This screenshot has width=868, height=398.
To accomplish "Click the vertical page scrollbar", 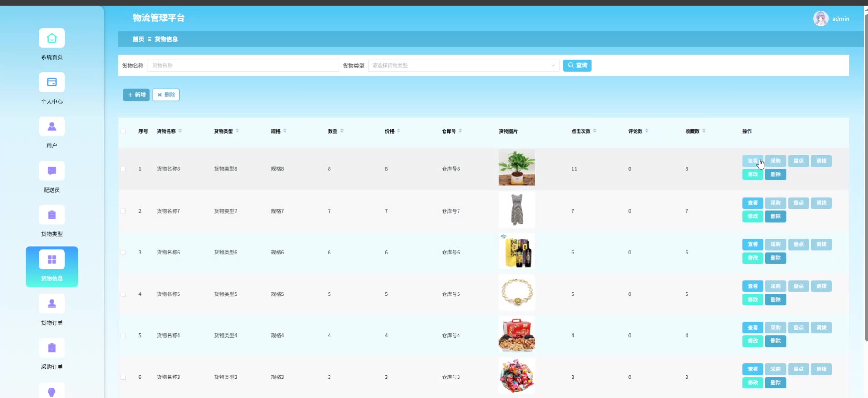I will click(x=866, y=177).
